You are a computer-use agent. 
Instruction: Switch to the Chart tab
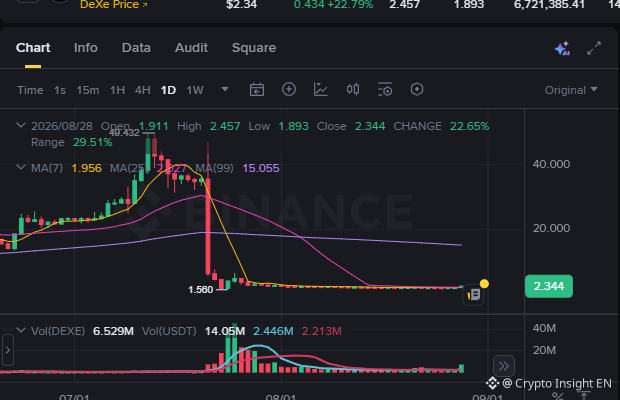point(33,48)
